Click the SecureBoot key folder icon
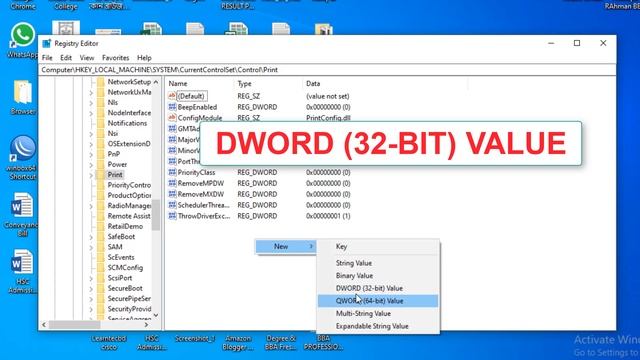 (x=101, y=288)
